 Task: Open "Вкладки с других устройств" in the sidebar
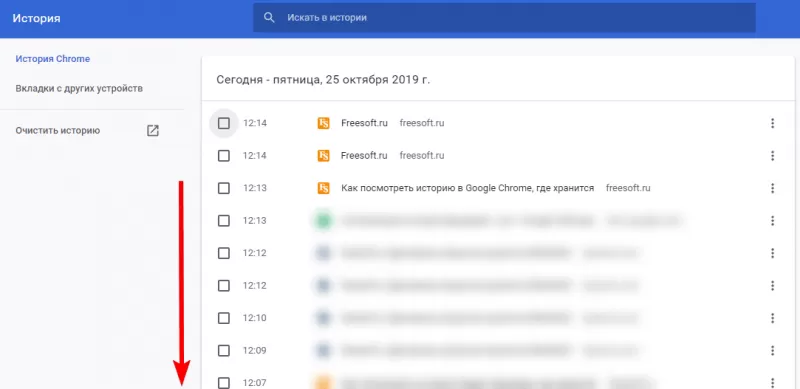79,88
